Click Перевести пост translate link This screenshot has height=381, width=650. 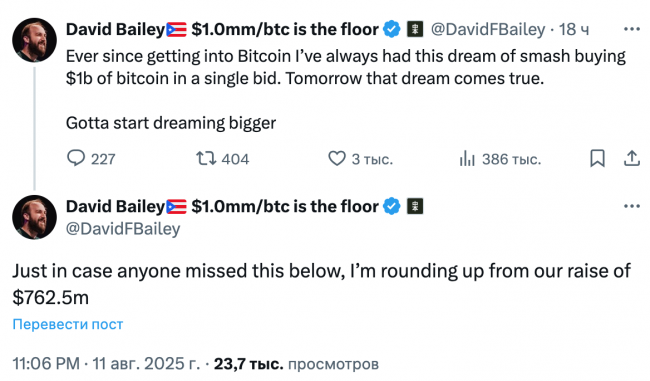tap(68, 324)
